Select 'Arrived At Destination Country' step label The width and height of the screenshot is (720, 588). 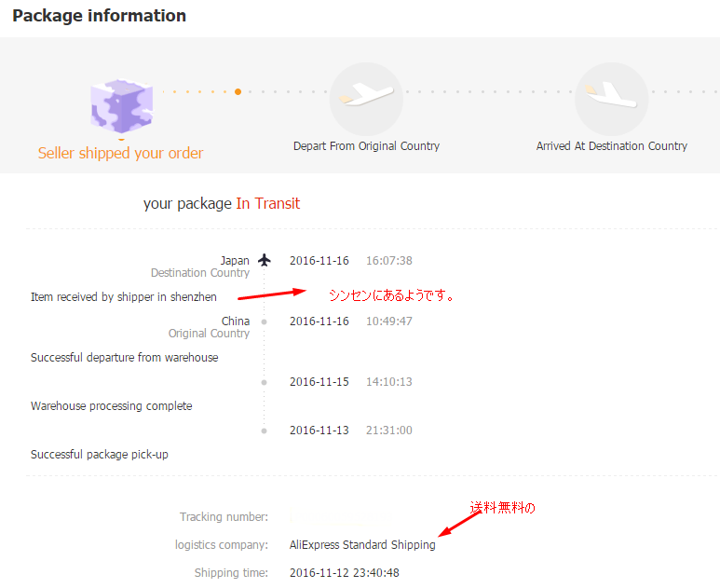coord(611,146)
